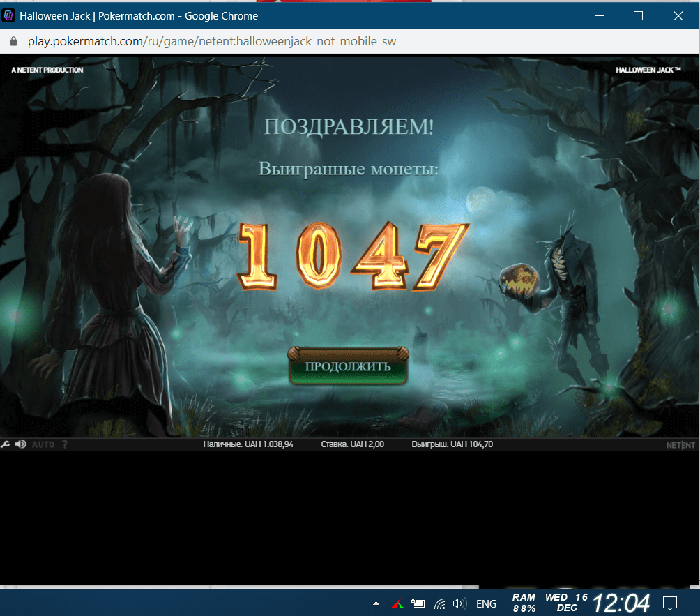
Task: View site security lock icon
Action: pyautogui.click(x=13, y=42)
